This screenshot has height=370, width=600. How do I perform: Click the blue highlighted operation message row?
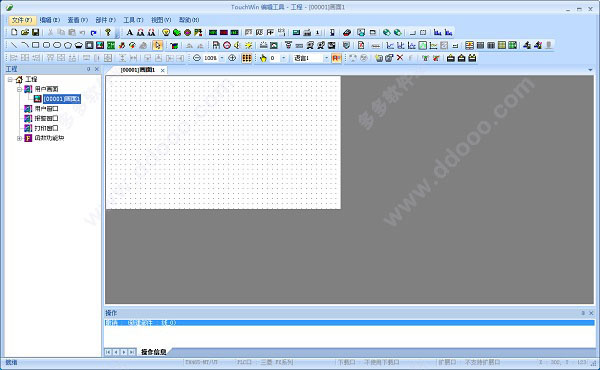coord(349,323)
